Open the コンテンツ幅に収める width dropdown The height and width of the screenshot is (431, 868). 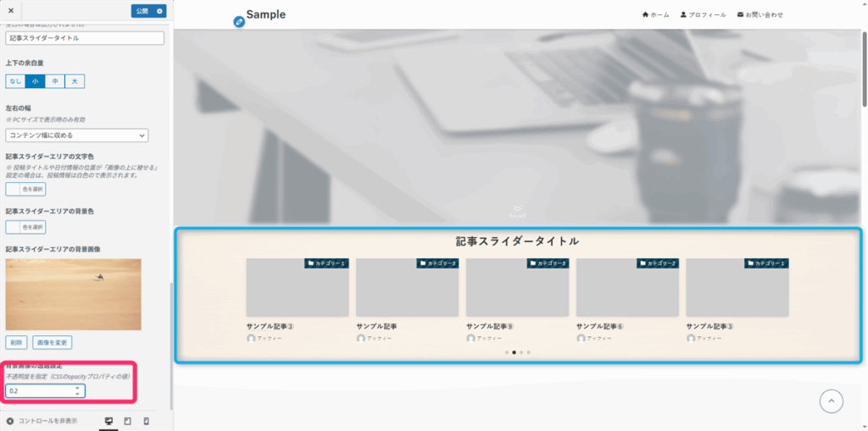(x=77, y=135)
